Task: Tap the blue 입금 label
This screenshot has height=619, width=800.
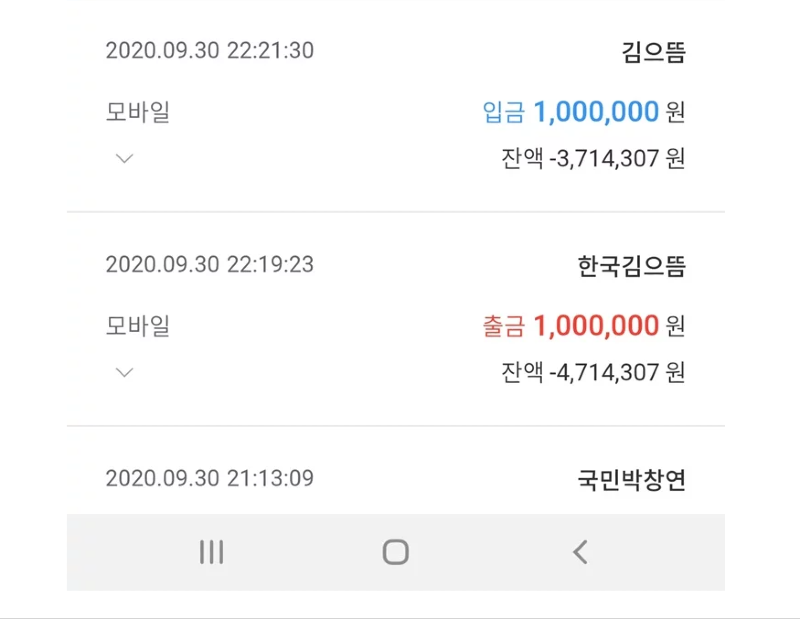Action: click(x=503, y=111)
